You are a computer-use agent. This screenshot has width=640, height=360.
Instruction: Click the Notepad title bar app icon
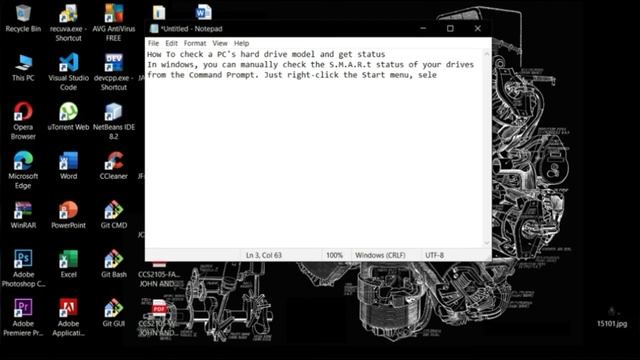coord(154,29)
